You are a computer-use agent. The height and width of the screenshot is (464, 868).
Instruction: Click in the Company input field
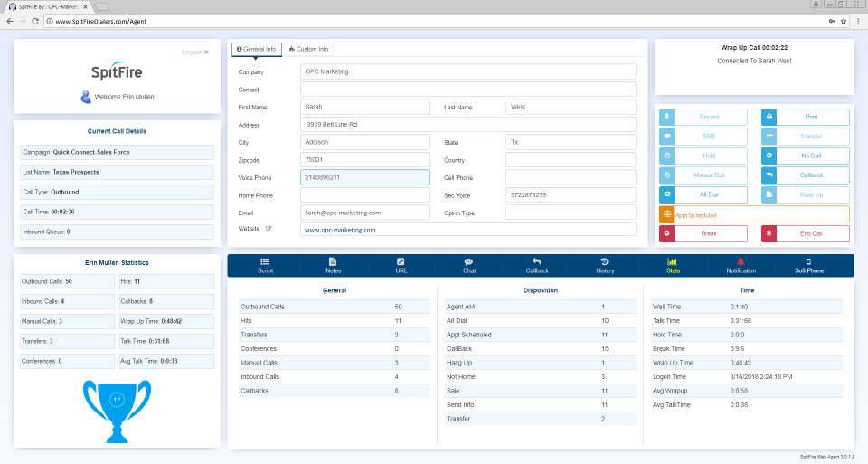click(467, 71)
